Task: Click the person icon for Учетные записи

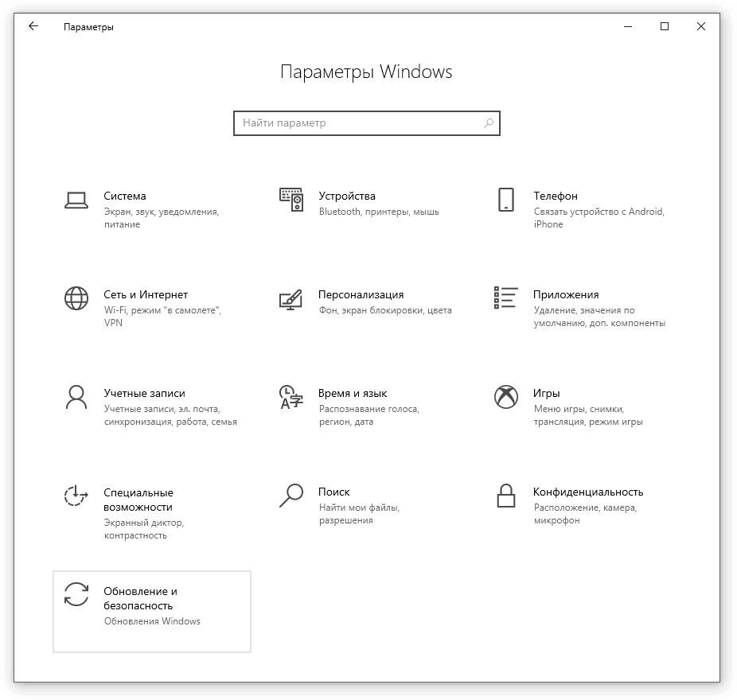Action: pyautogui.click(x=76, y=398)
